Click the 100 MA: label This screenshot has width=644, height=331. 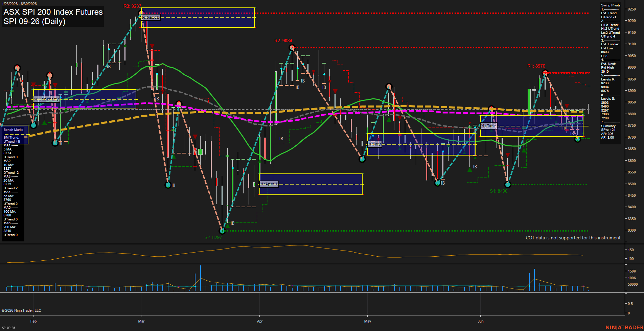click(10, 211)
